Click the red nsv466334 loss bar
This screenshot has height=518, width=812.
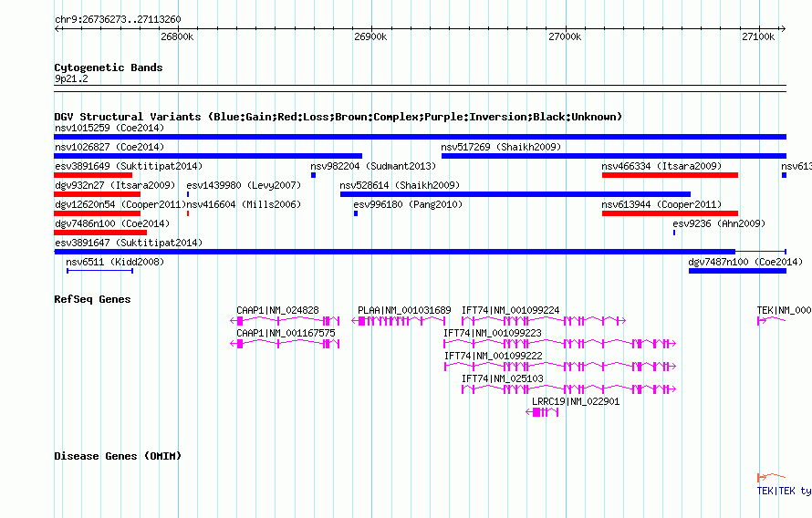(670, 175)
